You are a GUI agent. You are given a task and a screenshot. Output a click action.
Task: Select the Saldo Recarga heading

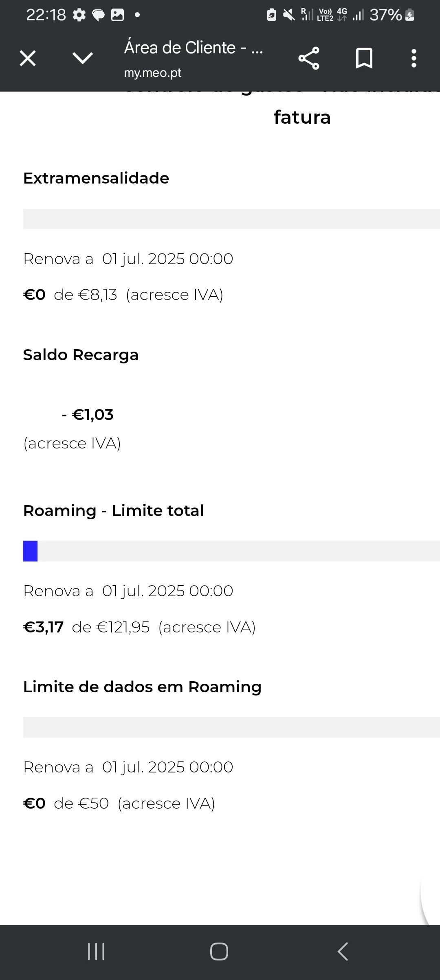[x=81, y=355]
